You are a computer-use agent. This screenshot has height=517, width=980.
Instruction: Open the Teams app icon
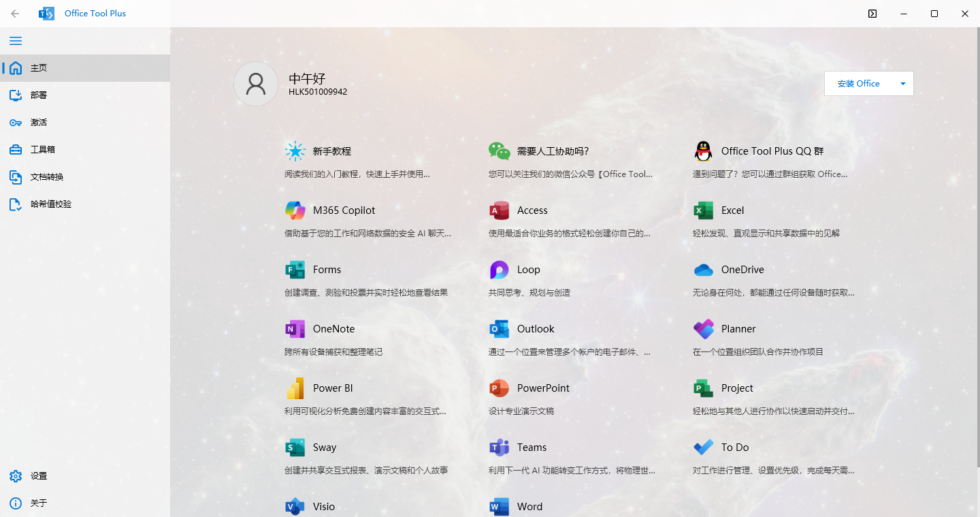499,448
